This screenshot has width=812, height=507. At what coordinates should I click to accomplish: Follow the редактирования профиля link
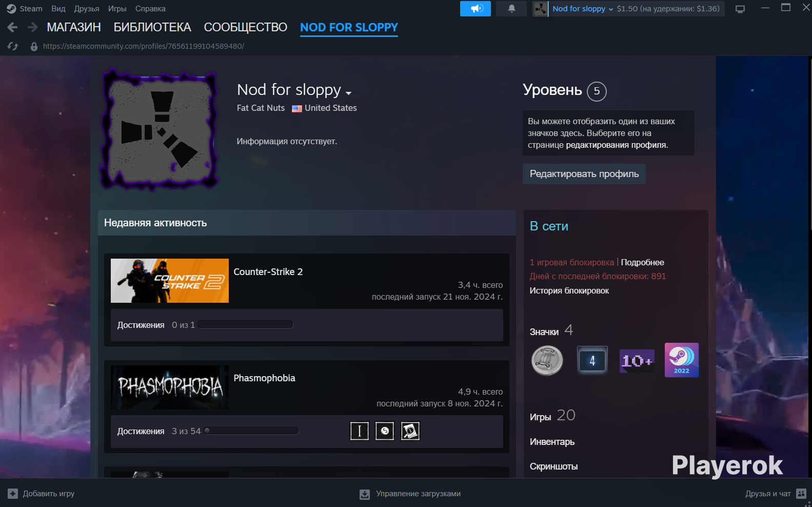pyautogui.click(x=617, y=145)
